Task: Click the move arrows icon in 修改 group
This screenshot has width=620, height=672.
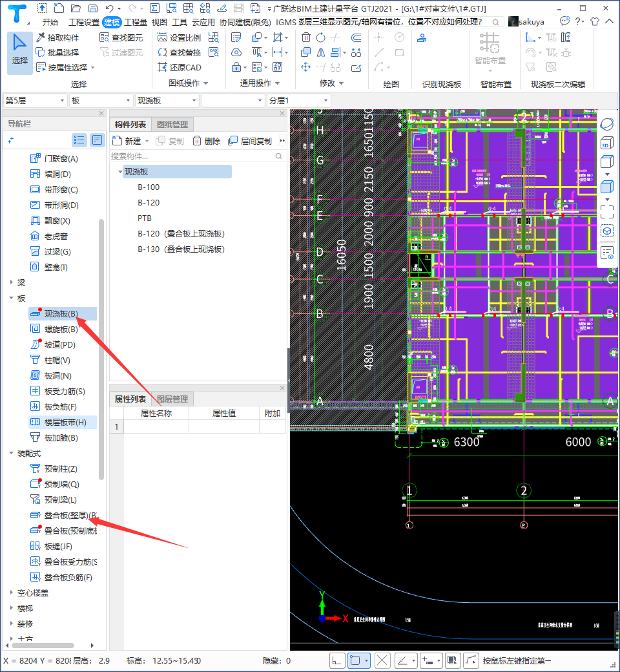Action: pos(306,67)
